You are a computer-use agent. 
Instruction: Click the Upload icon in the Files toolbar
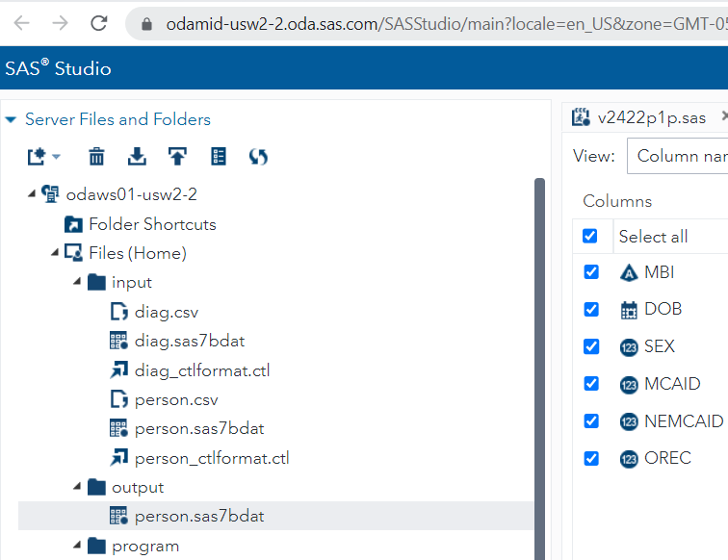tap(177, 156)
